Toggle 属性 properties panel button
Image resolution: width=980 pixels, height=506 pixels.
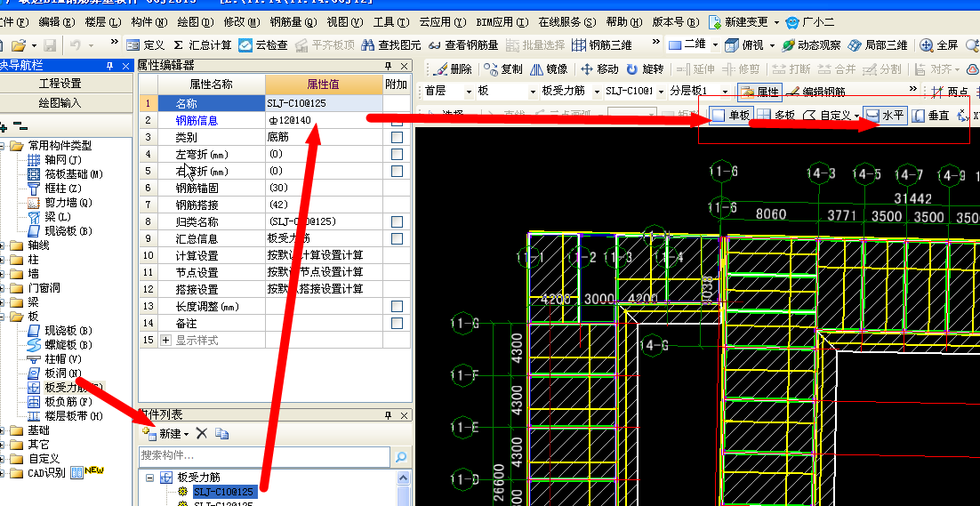point(759,92)
